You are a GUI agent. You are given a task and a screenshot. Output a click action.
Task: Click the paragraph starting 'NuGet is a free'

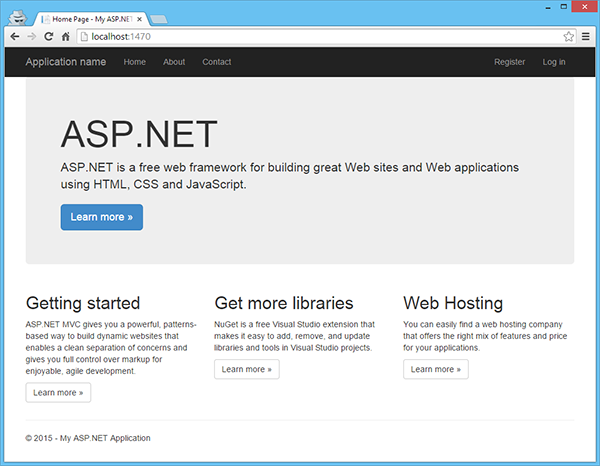pyautogui.click(x=295, y=336)
